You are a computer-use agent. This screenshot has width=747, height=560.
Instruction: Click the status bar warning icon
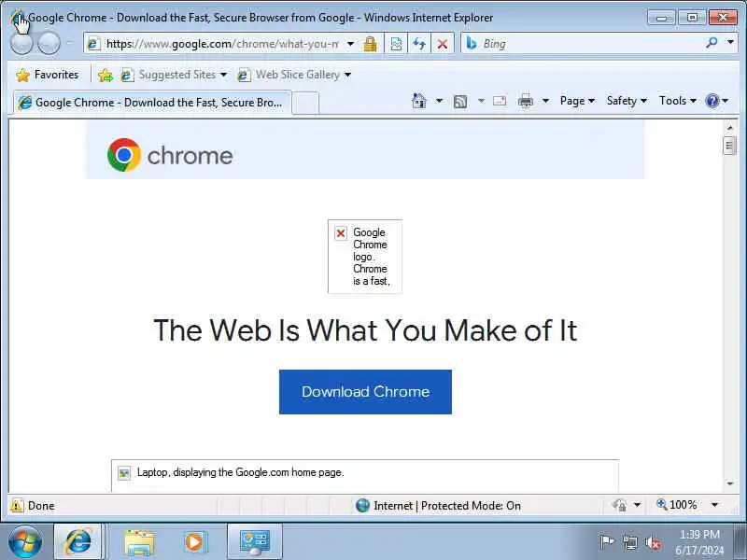pyautogui.click(x=17, y=505)
